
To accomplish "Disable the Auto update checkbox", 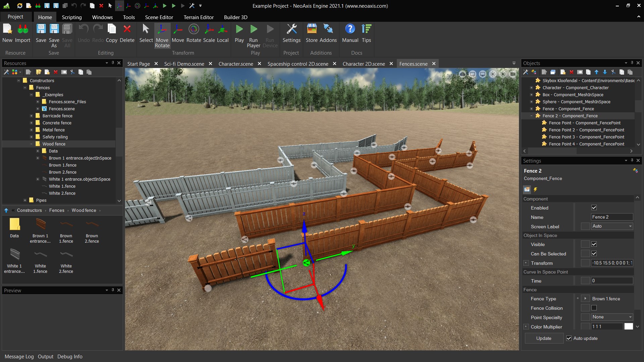I will coord(569,338).
